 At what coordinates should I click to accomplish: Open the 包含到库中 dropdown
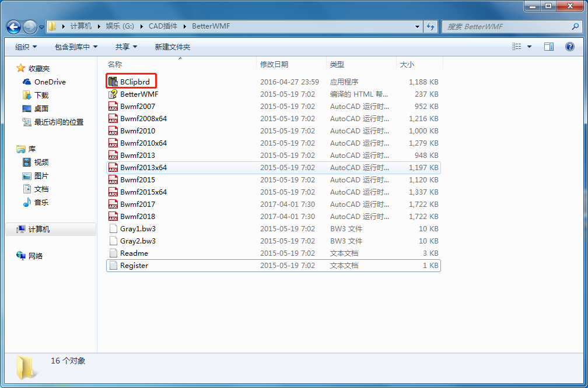pos(76,47)
